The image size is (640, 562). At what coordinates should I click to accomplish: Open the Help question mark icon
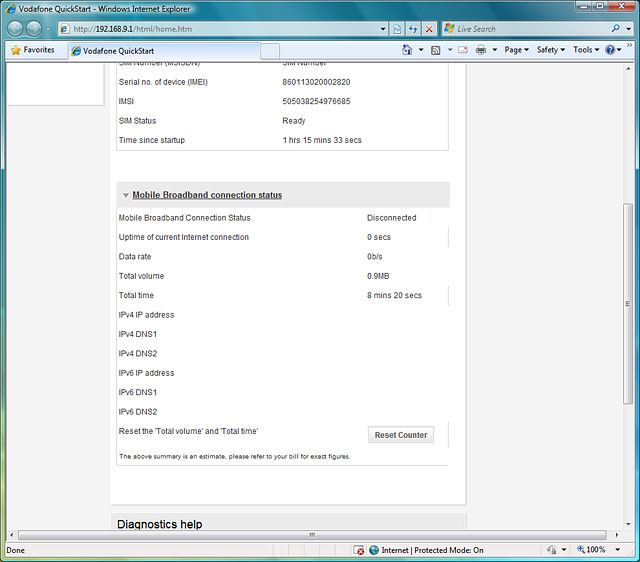[610, 50]
